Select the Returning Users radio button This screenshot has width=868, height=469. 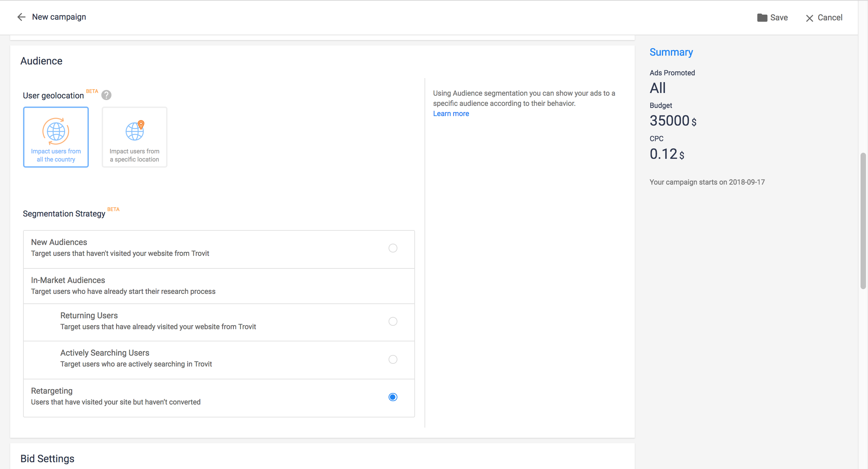click(393, 321)
